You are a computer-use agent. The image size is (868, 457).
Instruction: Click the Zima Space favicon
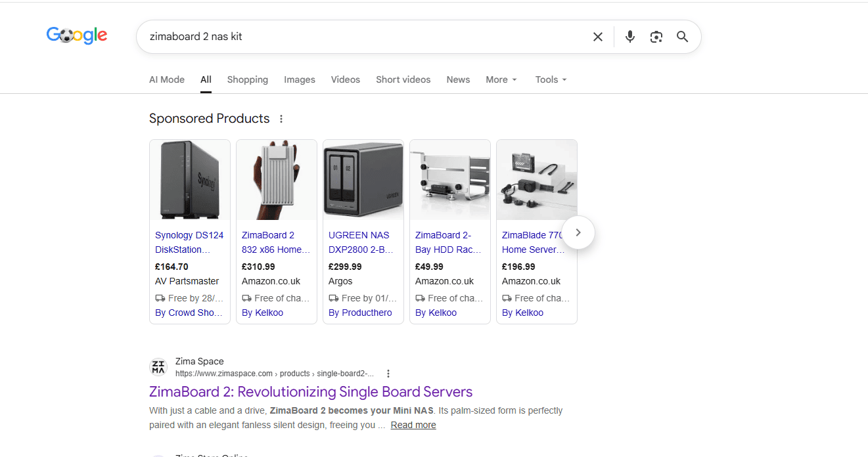158,367
